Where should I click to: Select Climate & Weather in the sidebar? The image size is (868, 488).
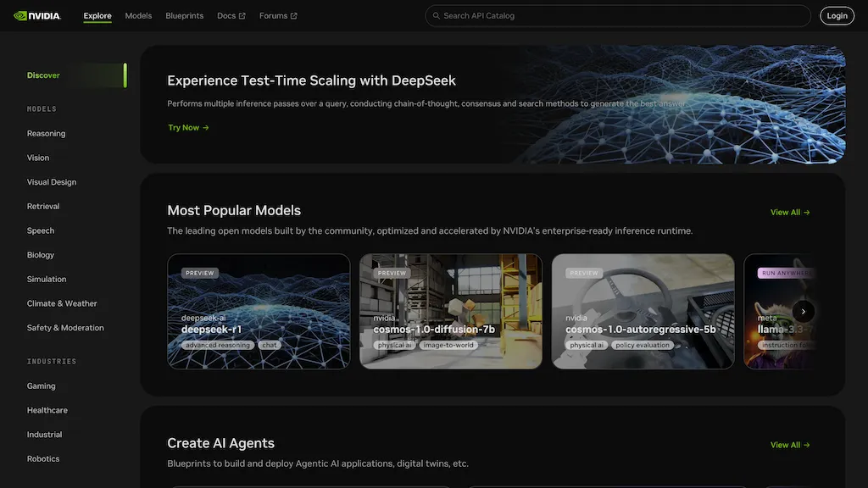click(x=62, y=304)
